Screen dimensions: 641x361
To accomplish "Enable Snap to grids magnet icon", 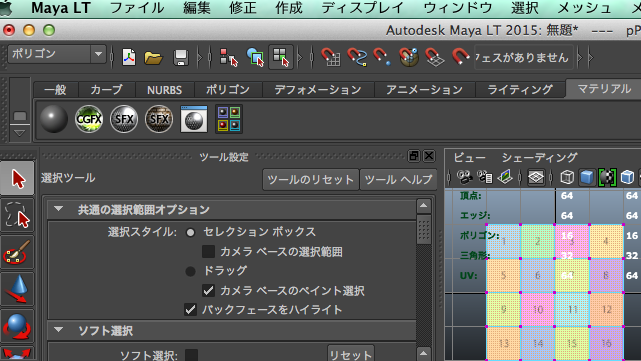I will click(x=330, y=57).
